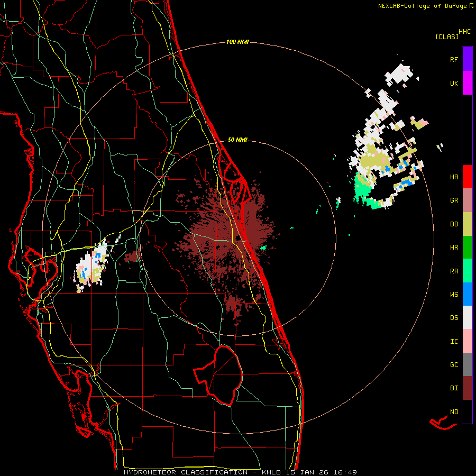Viewport: 476px width, 476px height.
Task: Click the HR legend label
Action: pos(454,248)
